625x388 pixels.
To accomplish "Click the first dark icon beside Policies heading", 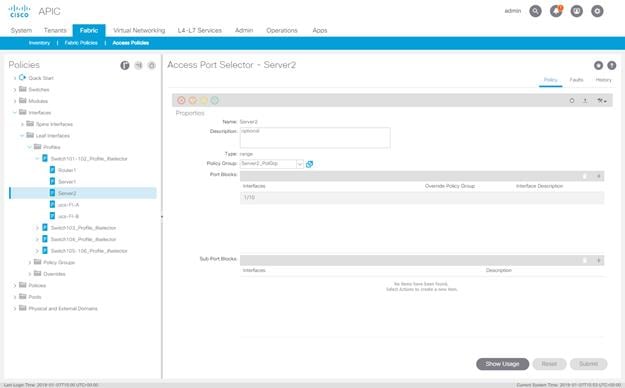I will pyautogui.click(x=125, y=65).
